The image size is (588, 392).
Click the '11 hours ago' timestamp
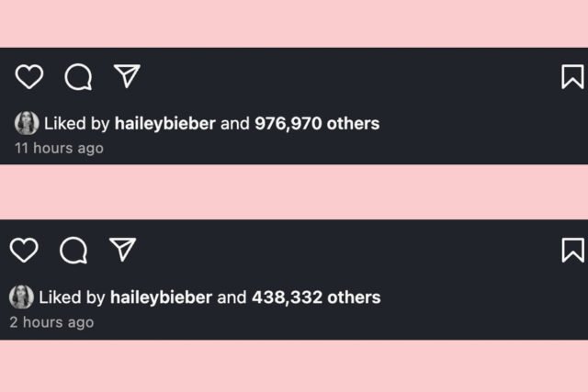click(59, 148)
